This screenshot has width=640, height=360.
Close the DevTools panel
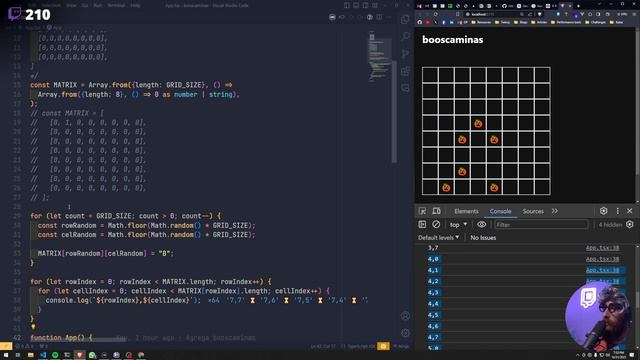tap(629, 211)
